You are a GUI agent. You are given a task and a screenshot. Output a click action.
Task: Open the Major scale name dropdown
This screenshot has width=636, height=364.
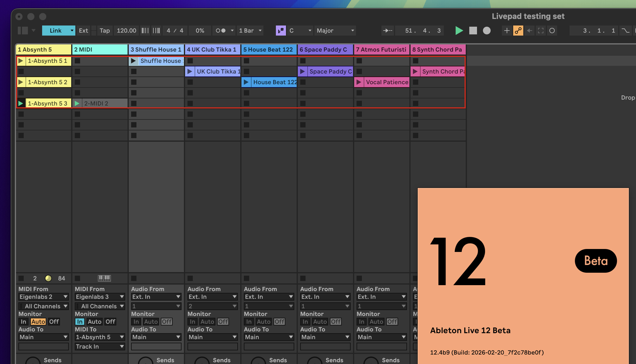coord(335,31)
